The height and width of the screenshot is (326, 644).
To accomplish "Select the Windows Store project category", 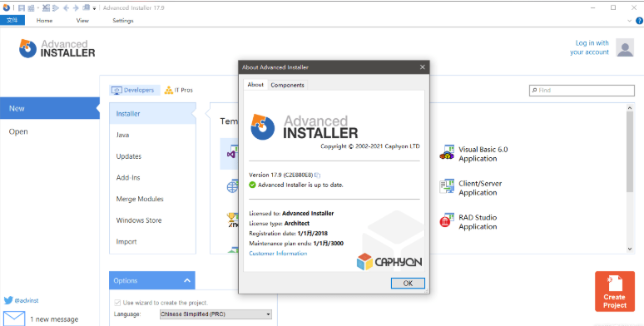I will 152,220.
